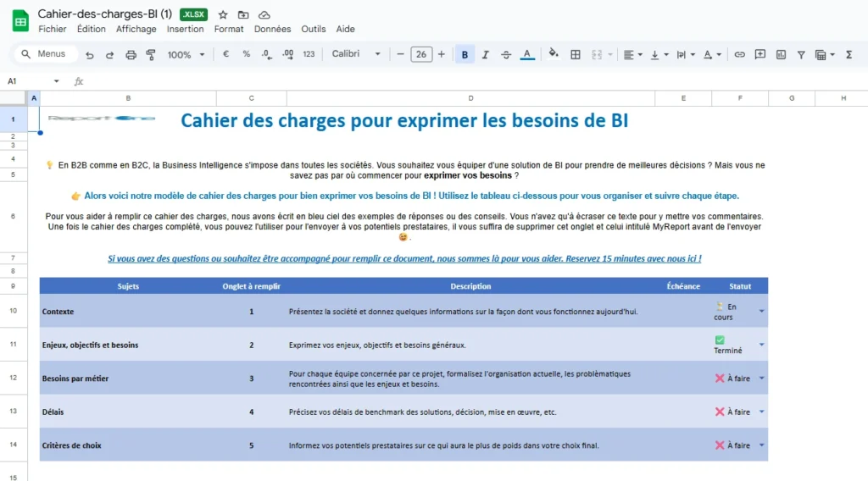
Task: Open the Aide menu
Action: coord(346,29)
